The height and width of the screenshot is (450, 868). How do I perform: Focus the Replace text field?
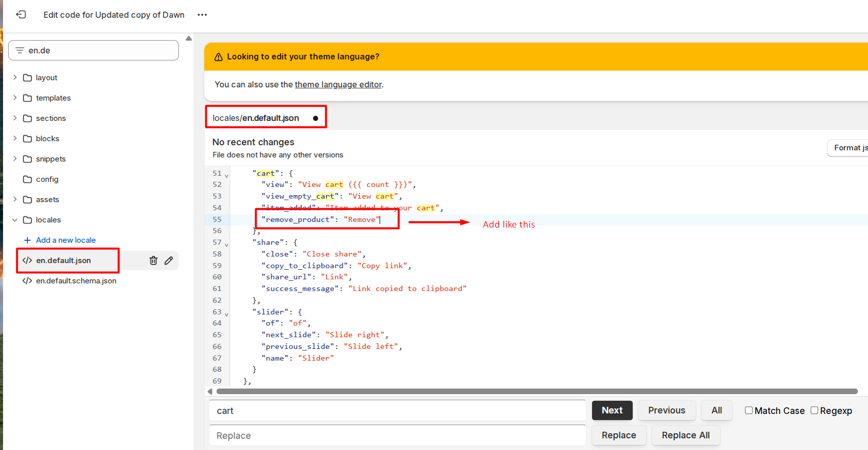397,435
